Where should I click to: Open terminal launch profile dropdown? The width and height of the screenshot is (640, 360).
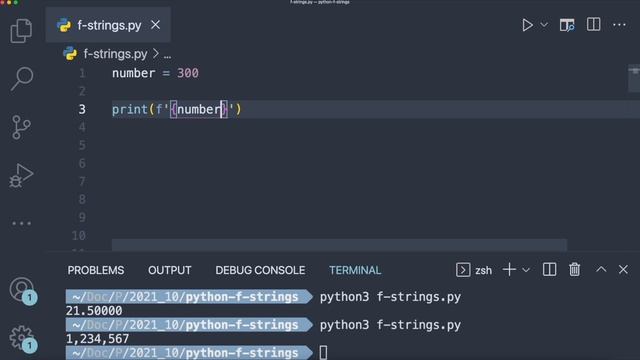point(526,270)
